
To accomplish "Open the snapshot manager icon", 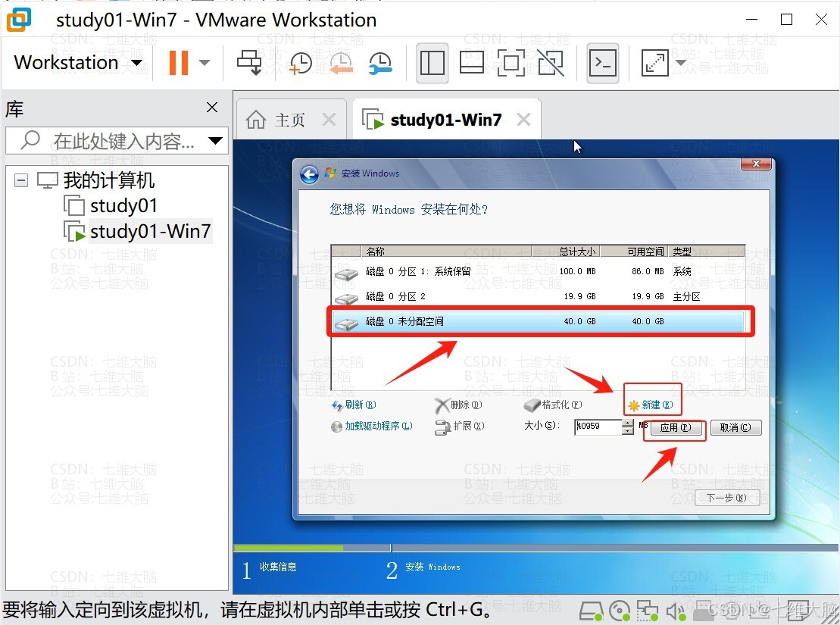I will 380,63.
